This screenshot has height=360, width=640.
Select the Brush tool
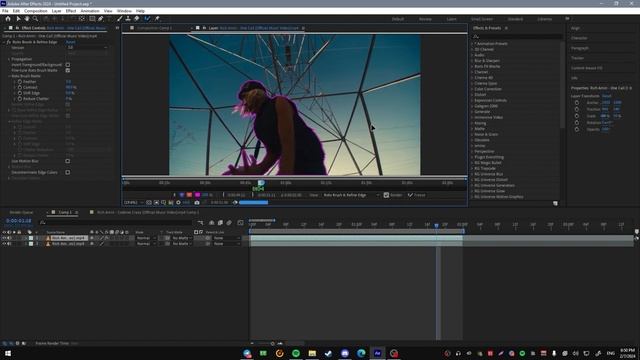[x=120, y=19]
